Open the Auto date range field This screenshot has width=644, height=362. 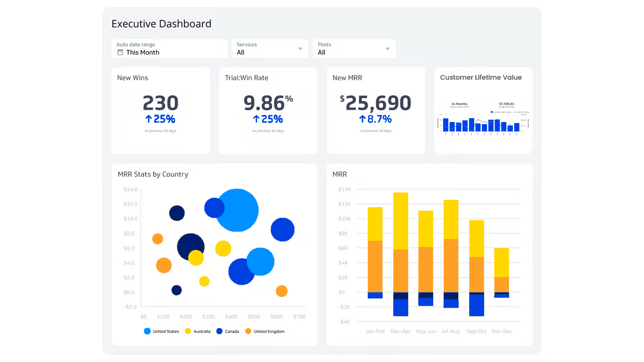pyautogui.click(x=169, y=49)
